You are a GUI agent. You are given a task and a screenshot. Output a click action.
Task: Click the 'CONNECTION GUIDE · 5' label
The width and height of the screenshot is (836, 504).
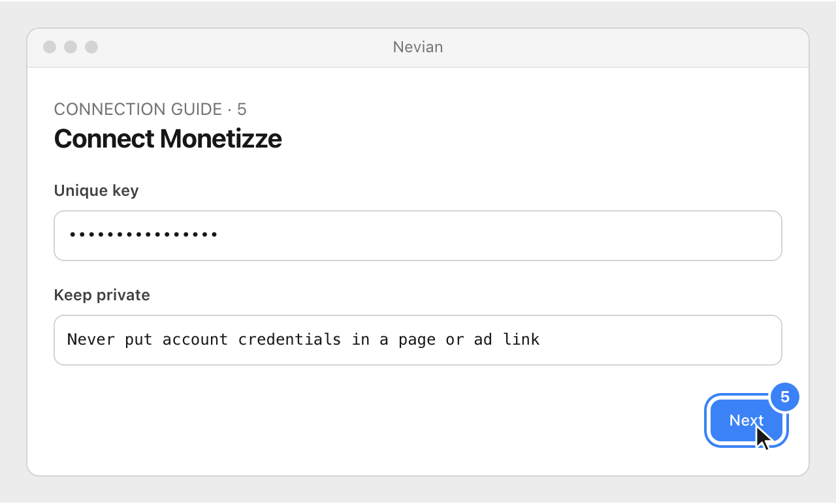[150, 109]
